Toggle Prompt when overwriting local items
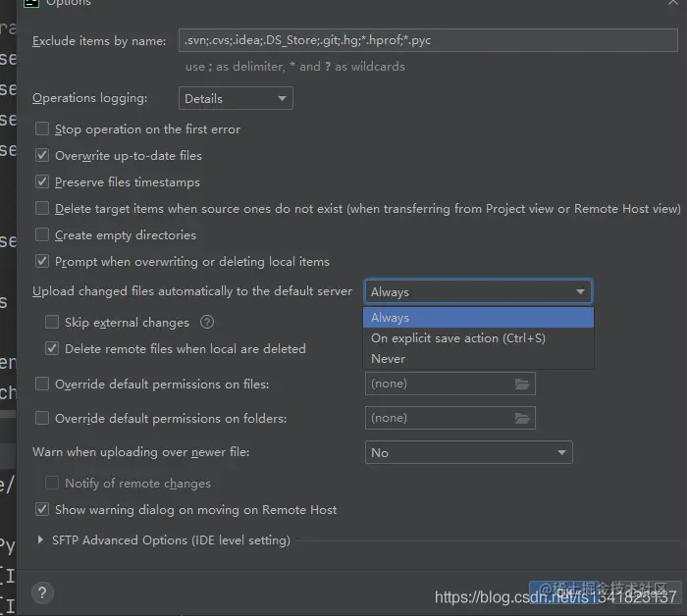The height and width of the screenshot is (616, 687). (42, 261)
